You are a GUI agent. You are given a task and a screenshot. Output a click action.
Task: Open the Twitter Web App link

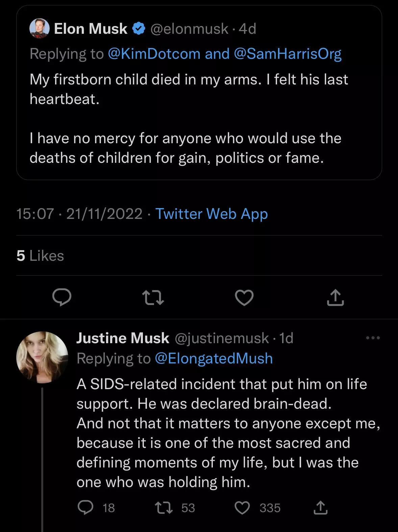[x=212, y=214]
